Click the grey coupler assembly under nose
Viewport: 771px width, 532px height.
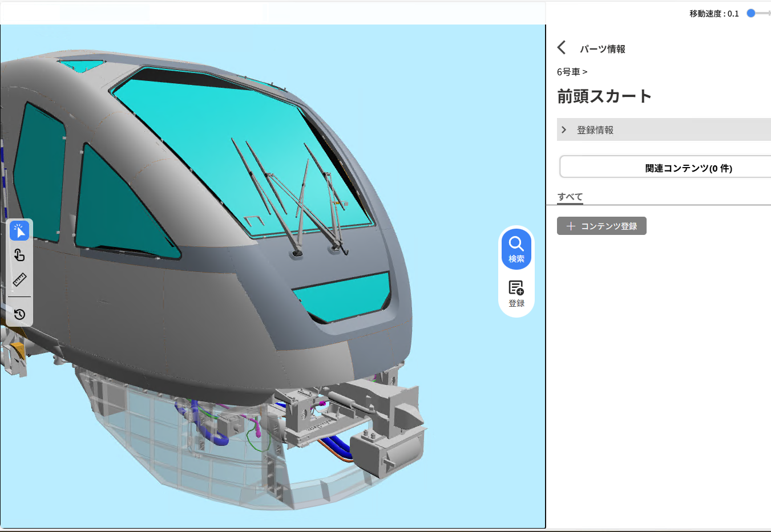click(x=388, y=445)
